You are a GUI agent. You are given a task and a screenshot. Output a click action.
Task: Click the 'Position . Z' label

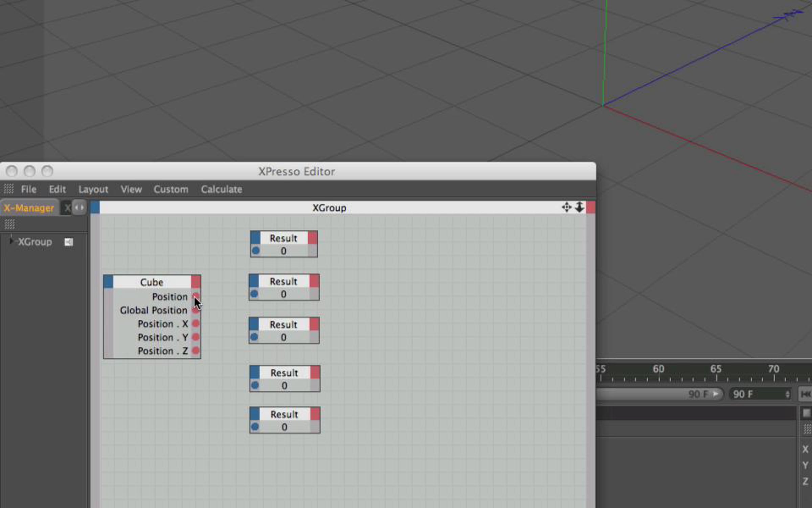pyautogui.click(x=163, y=351)
